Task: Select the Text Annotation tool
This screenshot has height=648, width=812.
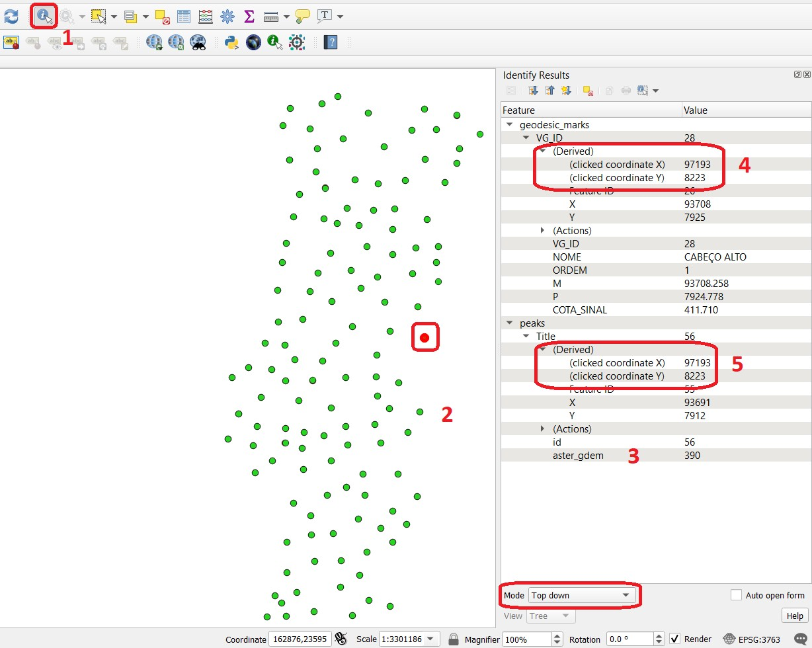Action: [x=324, y=16]
